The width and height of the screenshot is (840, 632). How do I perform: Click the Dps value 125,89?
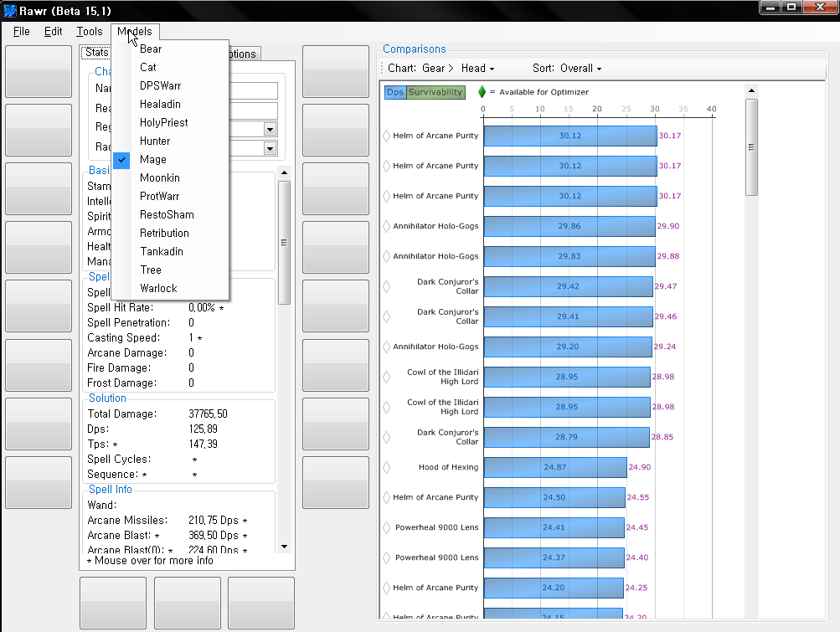pos(203,429)
